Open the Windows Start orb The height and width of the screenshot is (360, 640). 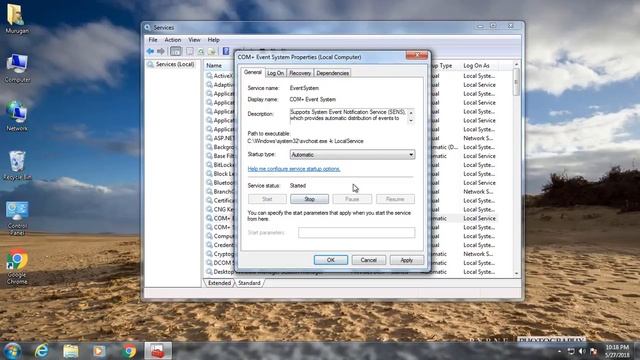tap(12, 351)
